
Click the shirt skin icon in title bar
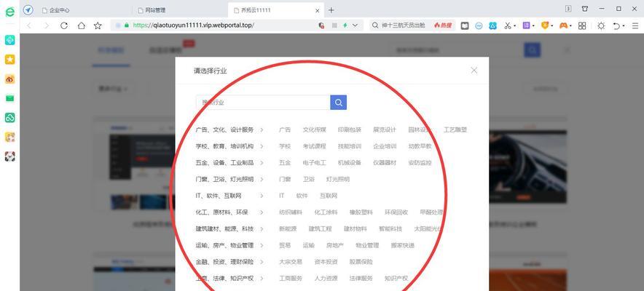click(585, 9)
